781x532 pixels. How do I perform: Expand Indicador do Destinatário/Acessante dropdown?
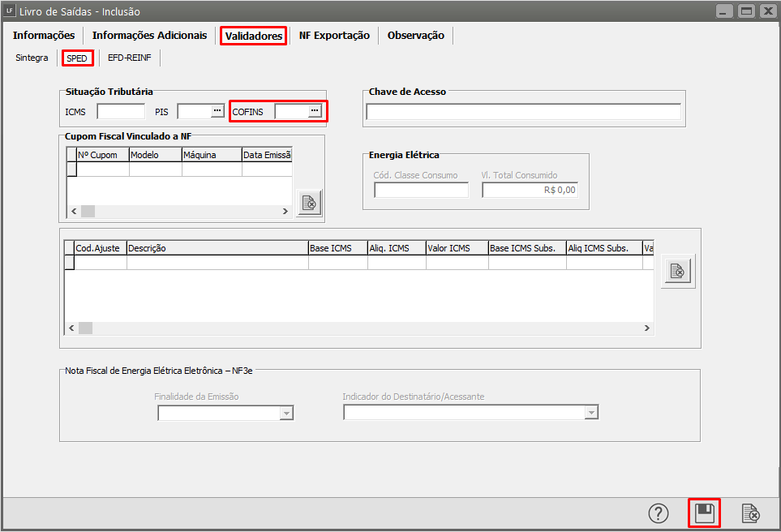[591, 413]
